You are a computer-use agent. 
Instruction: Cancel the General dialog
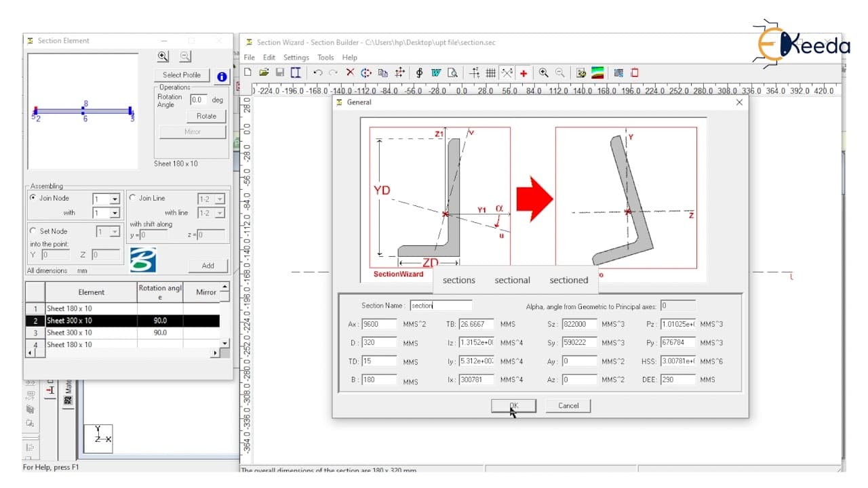pos(568,406)
